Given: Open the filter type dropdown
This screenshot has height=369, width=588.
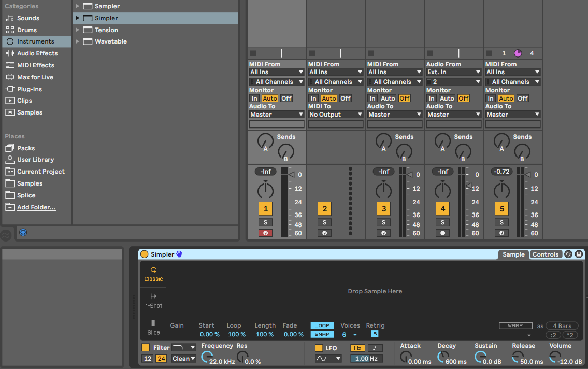Looking at the screenshot, I should coord(184,347).
